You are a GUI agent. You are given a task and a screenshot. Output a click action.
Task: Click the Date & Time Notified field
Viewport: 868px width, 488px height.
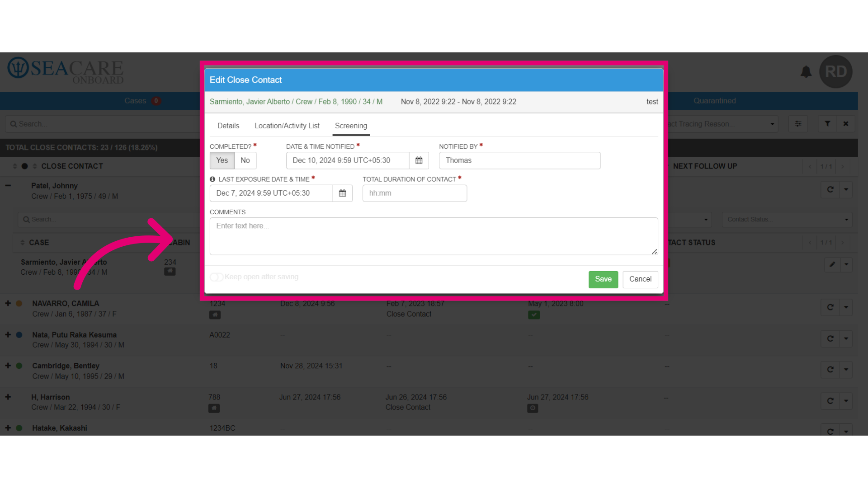[348, 160]
